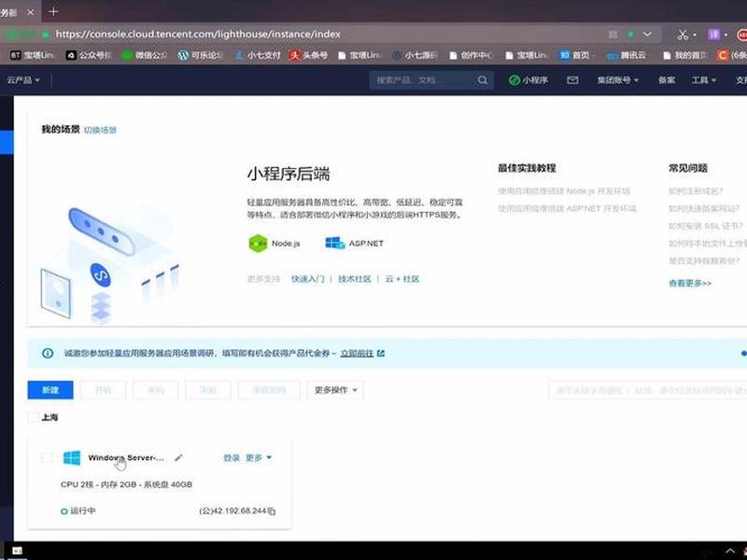Expand the 集团账号 menu

[x=618, y=80]
